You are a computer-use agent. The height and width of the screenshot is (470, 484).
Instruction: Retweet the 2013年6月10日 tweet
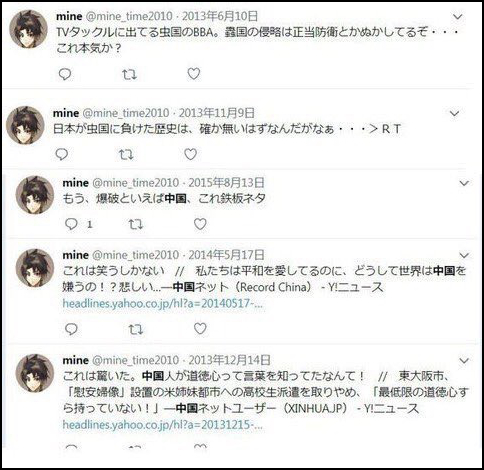pos(129,74)
